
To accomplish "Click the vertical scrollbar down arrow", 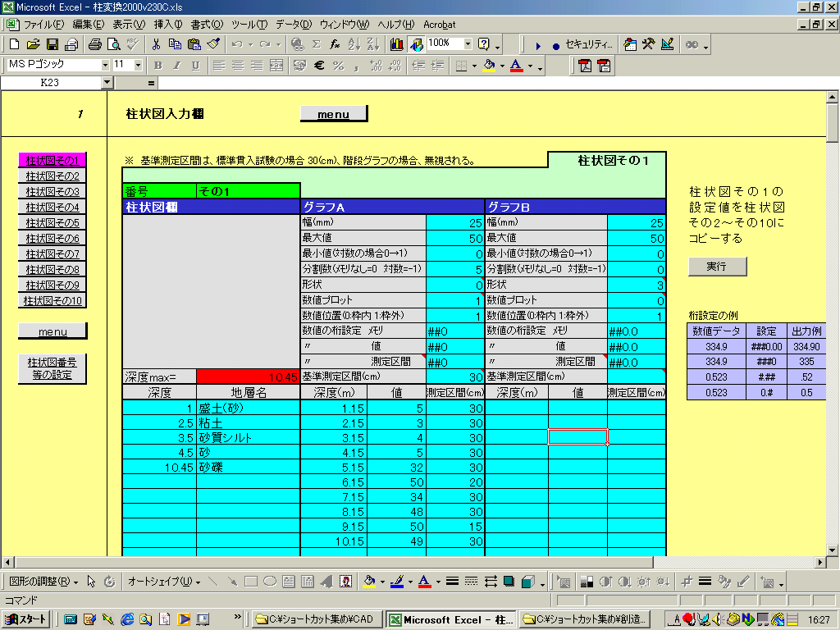I will (832, 550).
